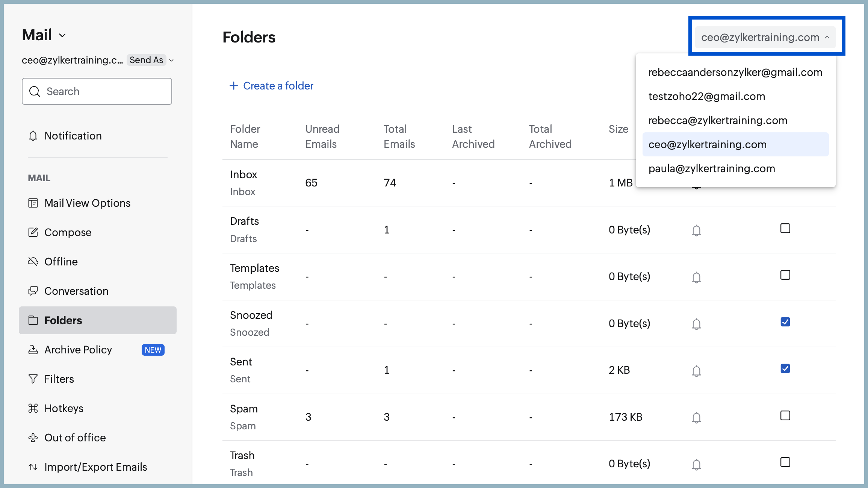Check the Trash folder checkbox

(x=785, y=462)
